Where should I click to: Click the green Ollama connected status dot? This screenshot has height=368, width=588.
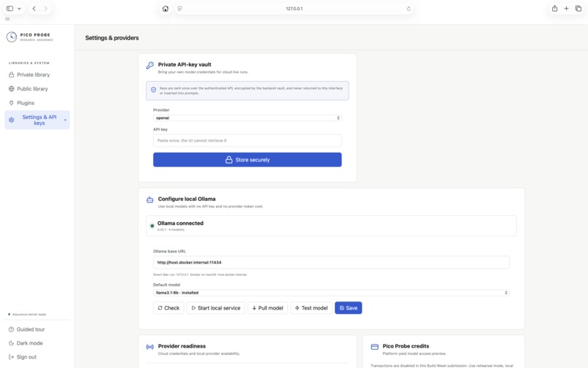152,226
